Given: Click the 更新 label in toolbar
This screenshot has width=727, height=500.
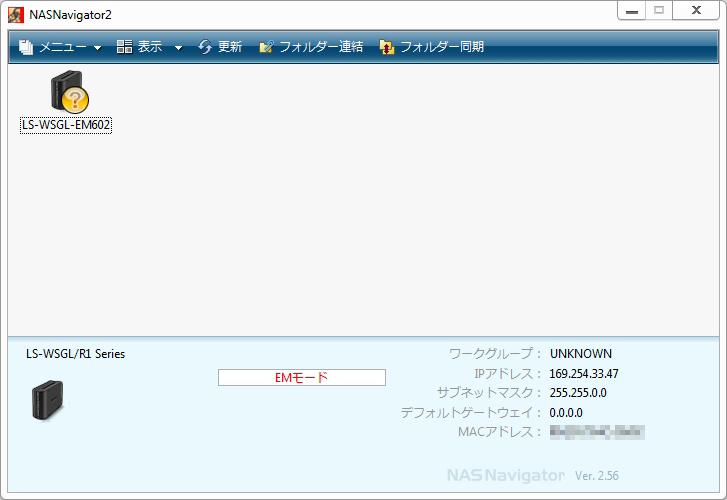Looking at the screenshot, I should click(230, 46).
